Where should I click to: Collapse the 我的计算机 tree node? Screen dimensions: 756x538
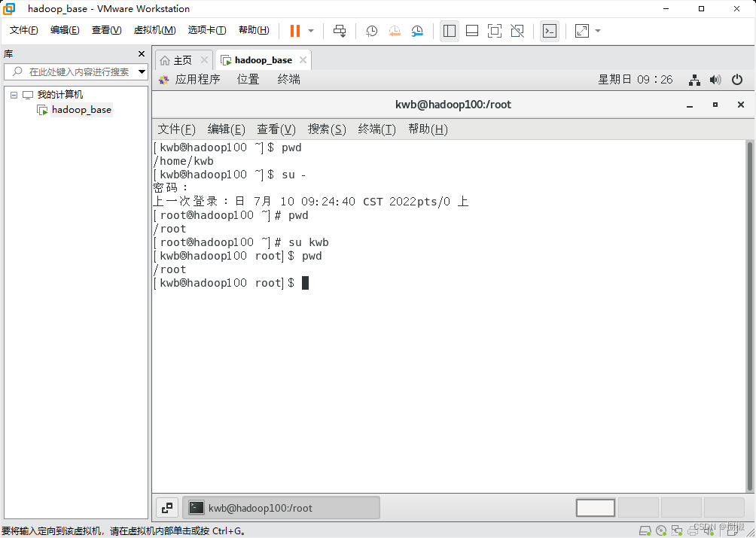click(14, 95)
